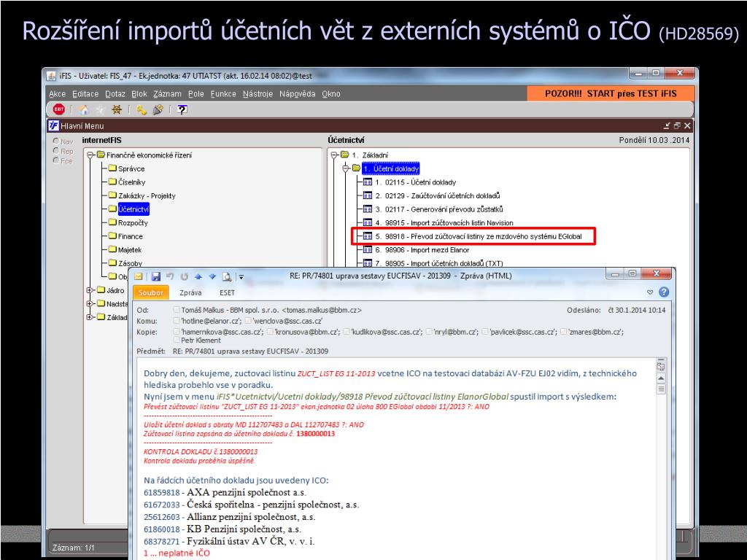This screenshot has width=747, height=560.
Task: Collapse the 1. Základní node
Action: coord(334,155)
